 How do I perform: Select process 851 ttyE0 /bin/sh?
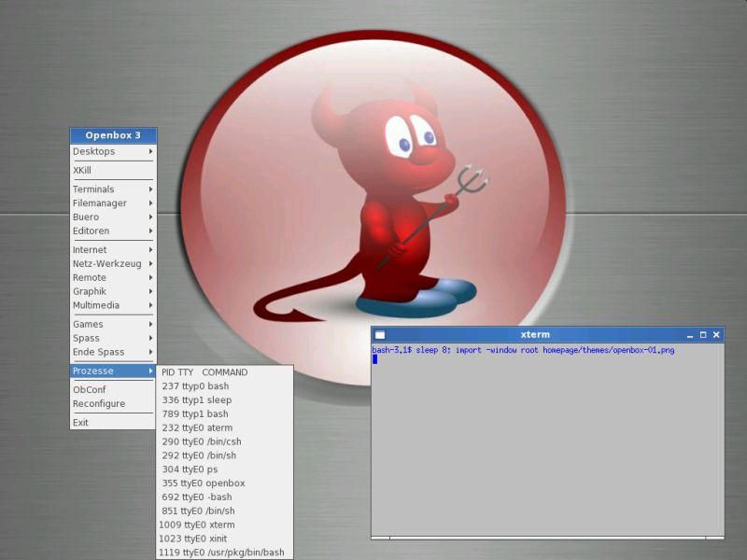[x=225, y=511]
